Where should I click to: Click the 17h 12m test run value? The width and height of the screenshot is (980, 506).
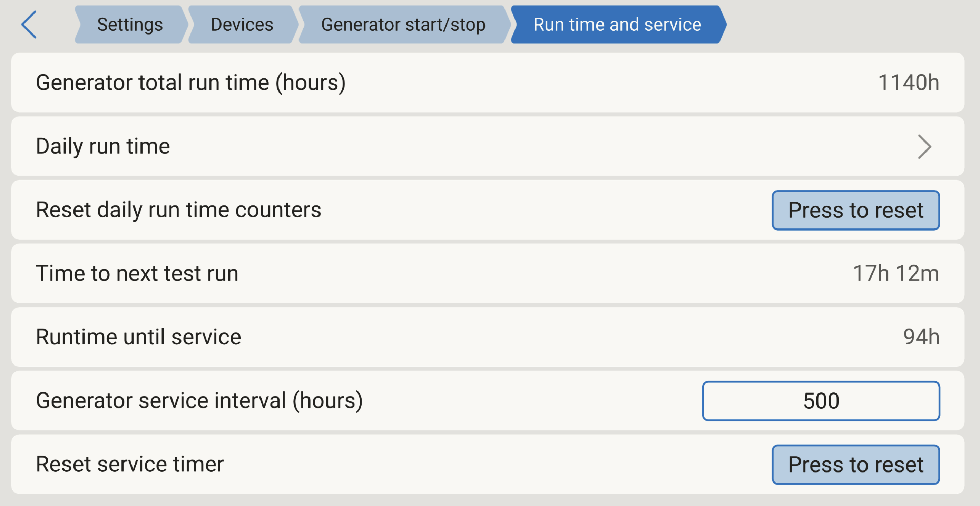pyautogui.click(x=896, y=274)
